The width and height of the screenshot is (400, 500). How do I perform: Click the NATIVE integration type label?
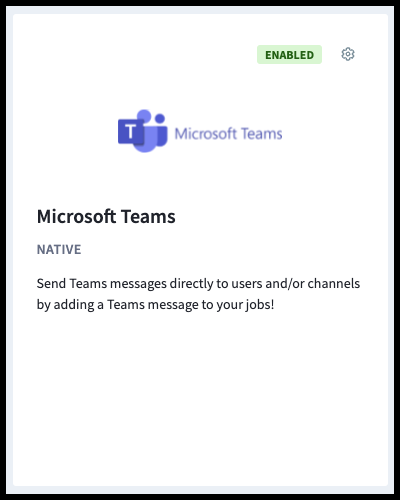point(59,249)
